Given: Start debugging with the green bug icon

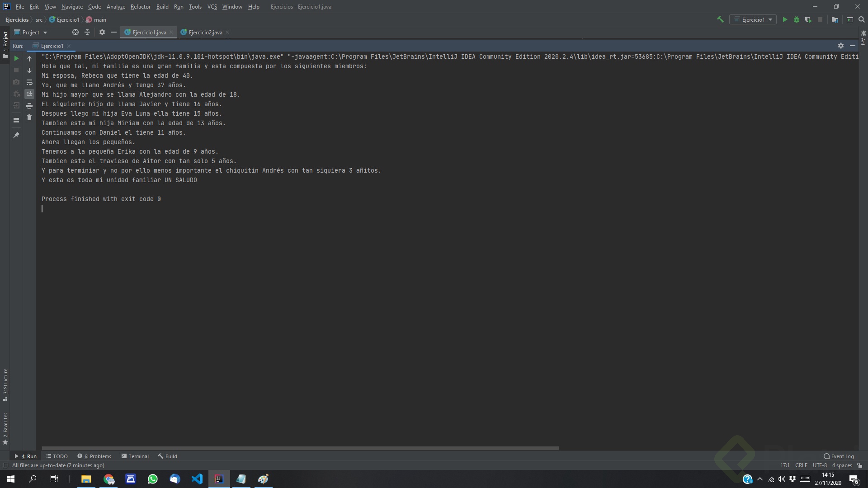Looking at the screenshot, I should pos(796,19).
